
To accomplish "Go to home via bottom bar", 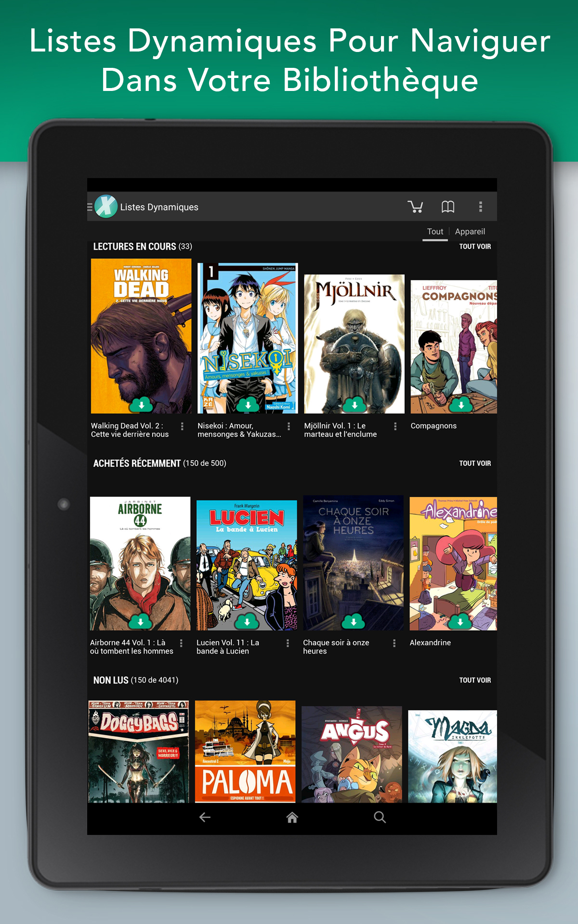I will coord(292,817).
